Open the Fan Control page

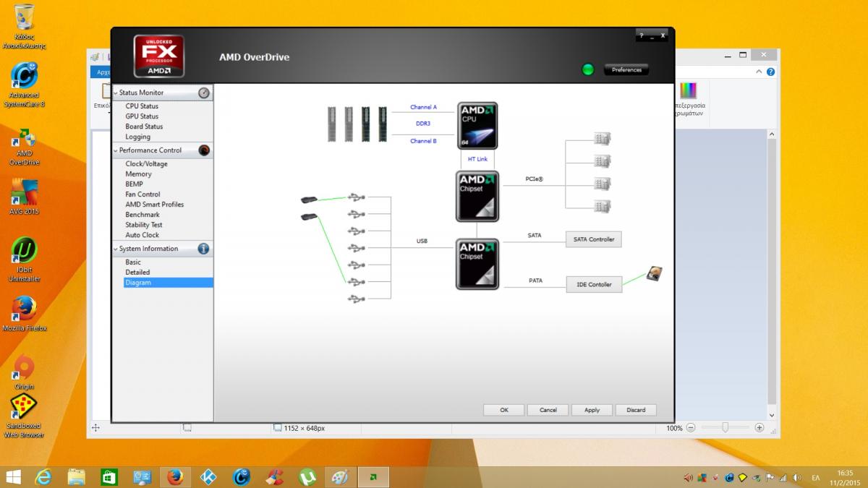click(x=142, y=194)
